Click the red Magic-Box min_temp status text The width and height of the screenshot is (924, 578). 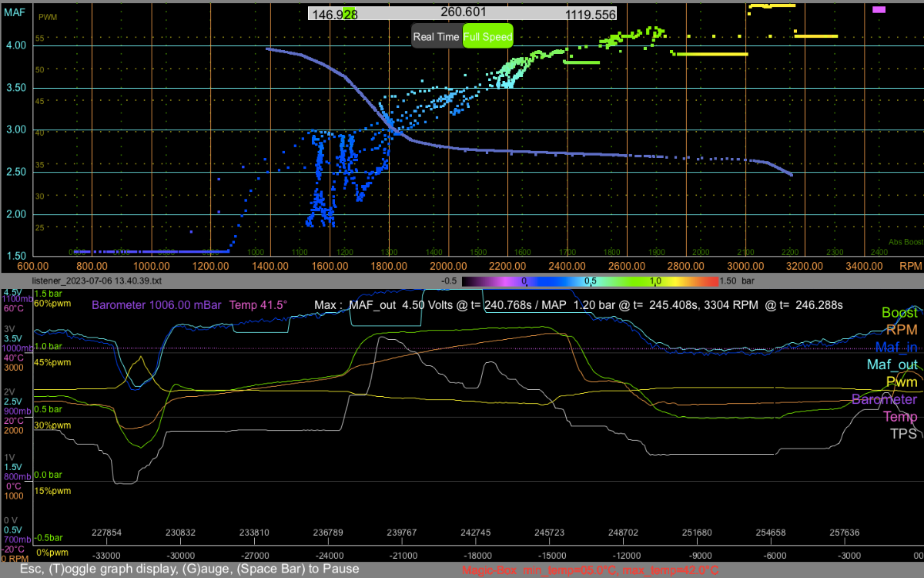click(591, 570)
